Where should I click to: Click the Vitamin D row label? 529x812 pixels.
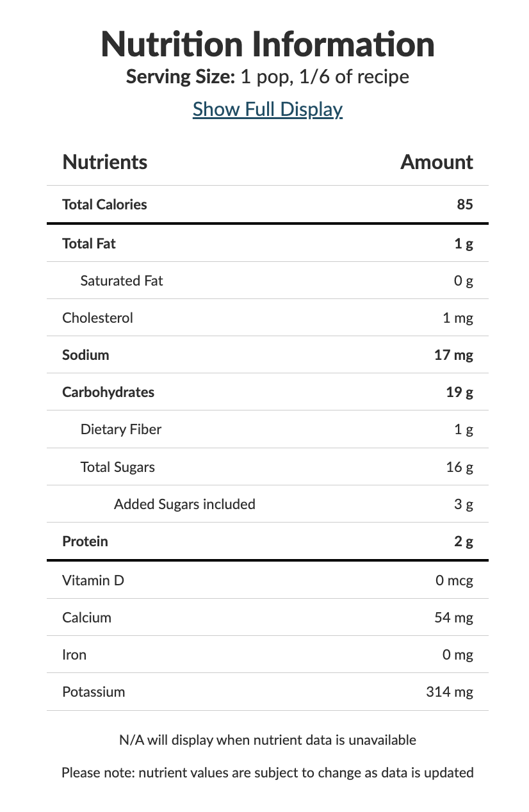click(94, 581)
